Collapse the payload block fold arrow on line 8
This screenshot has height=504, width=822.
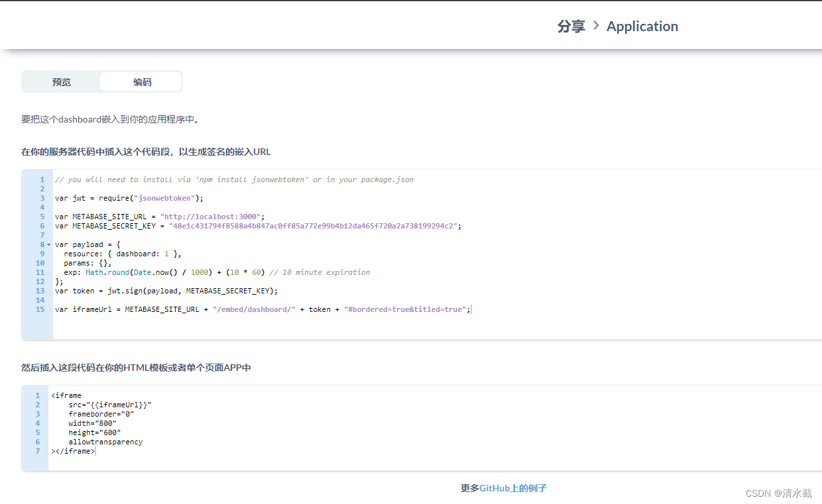(x=48, y=244)
